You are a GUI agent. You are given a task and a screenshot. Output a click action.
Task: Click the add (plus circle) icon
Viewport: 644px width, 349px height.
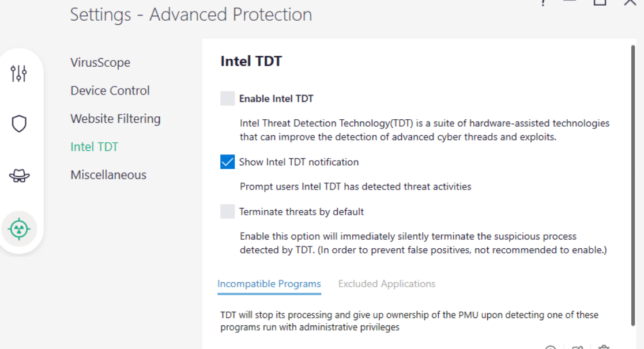[x=551, y=347]
